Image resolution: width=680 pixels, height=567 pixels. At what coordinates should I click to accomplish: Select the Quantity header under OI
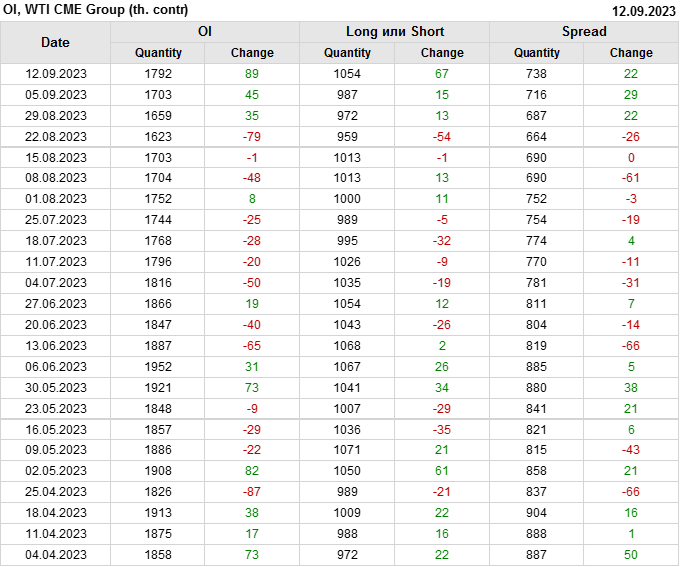158,53
